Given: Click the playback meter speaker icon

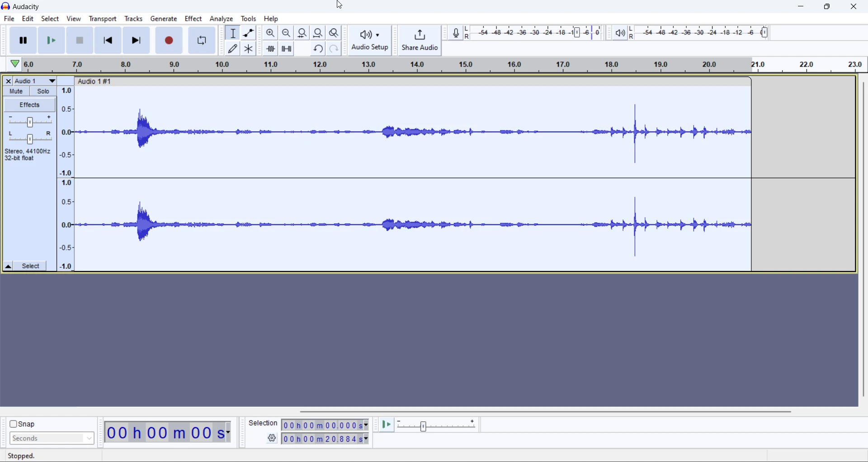Looking at the screenshot, I should pos(621,33).
